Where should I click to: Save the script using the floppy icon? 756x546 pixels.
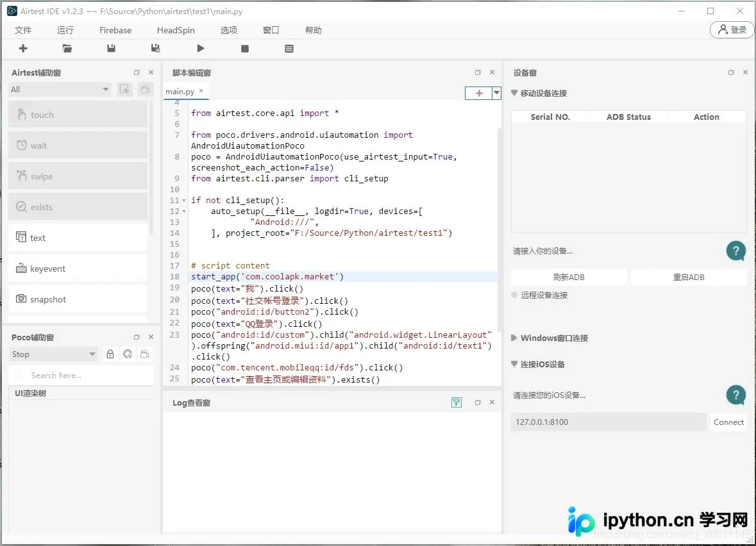(111, 48)
